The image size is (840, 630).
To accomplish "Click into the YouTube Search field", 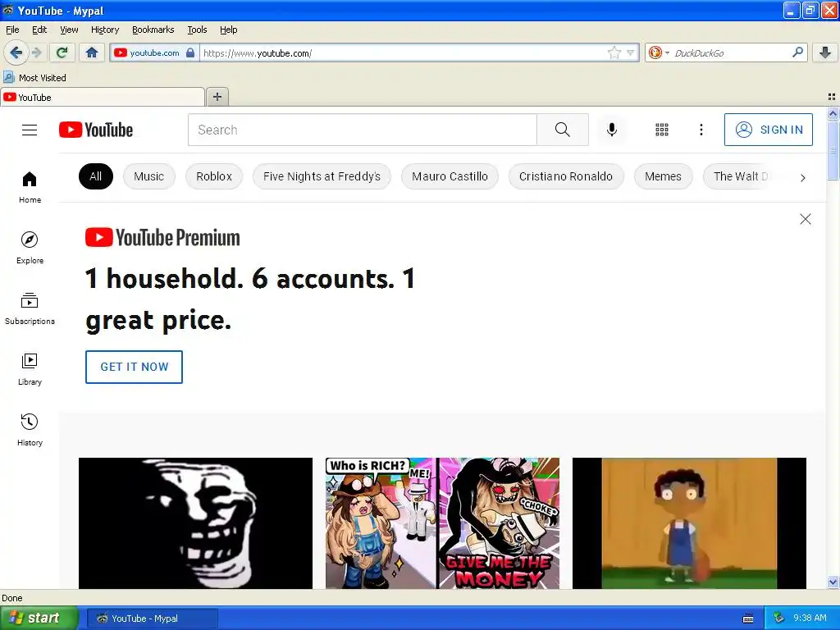I will point(362,130).
